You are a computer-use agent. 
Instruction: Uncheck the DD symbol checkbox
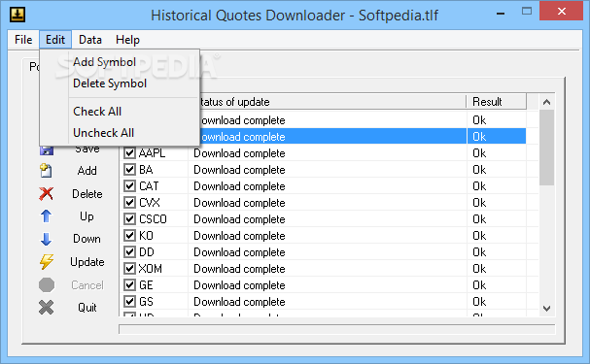[x=130, y=252]
